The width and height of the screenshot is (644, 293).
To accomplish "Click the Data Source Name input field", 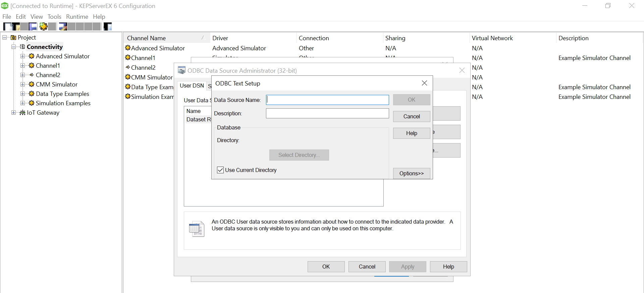I will 327,100.
